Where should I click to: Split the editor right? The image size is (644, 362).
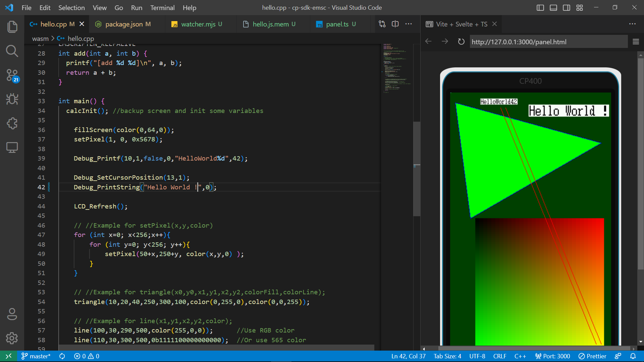pos(395,24)
